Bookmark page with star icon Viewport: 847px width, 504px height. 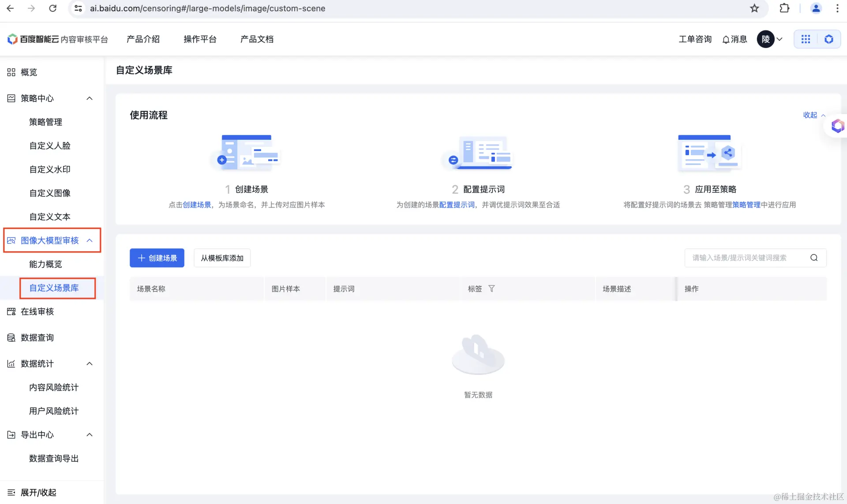pyautogui.click(x=754, y=8)
